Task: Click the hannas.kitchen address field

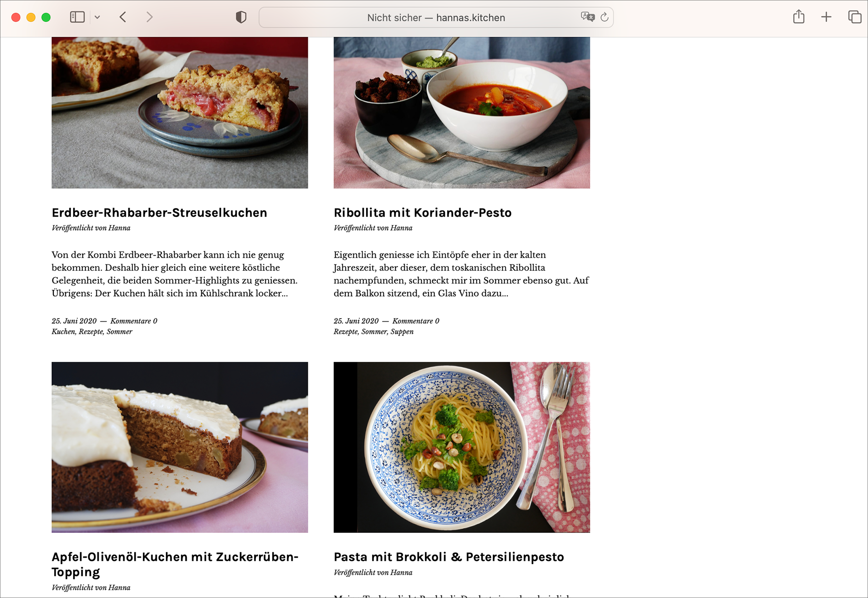Action: (436, 18)
